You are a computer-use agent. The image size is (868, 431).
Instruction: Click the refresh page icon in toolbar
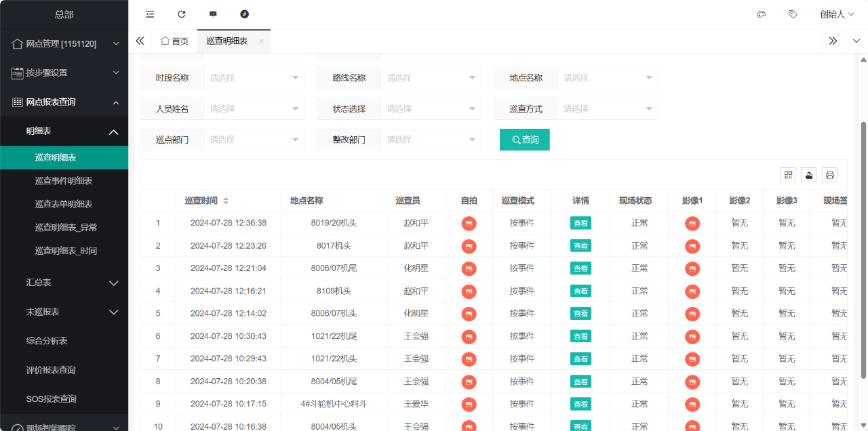pyautogui.click(x=181, y=14)
